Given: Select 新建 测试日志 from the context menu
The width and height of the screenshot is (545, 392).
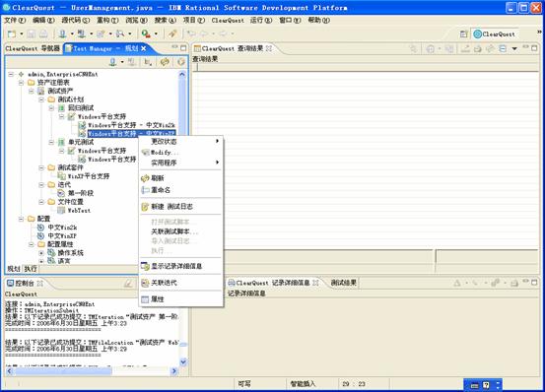Looking at the screenshot, I should [180, 207].
